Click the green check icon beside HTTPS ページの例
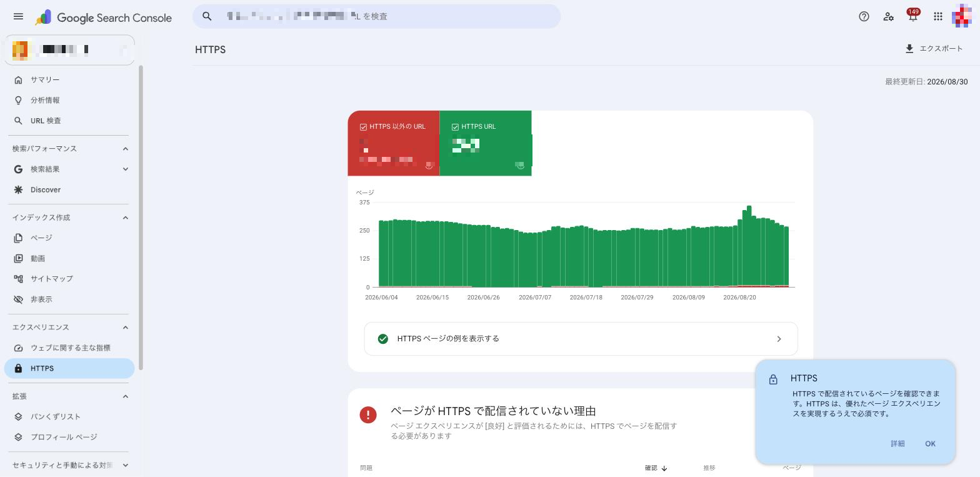980x477 pixels. pyautogui.click(x=383, y=339)
